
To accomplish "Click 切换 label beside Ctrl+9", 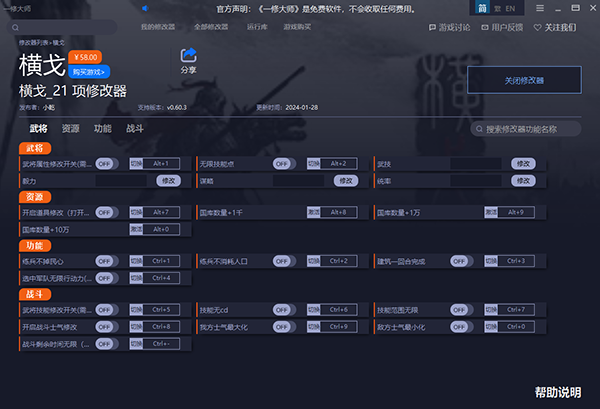I will 314,327.
